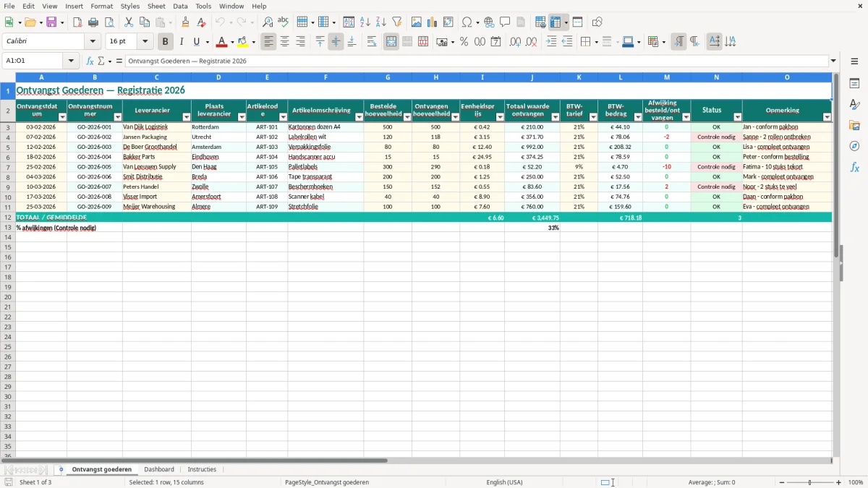The image size is (868, 488).
Task: Click the zoom in plus button
Action: 839,482
